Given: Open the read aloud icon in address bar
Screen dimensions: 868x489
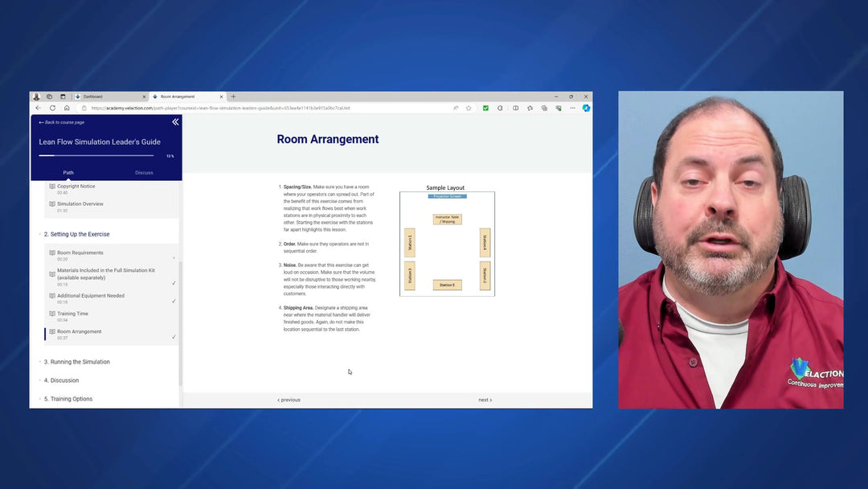Looking at the screenshot, I should pyautogui.click(x=456, y=108).
